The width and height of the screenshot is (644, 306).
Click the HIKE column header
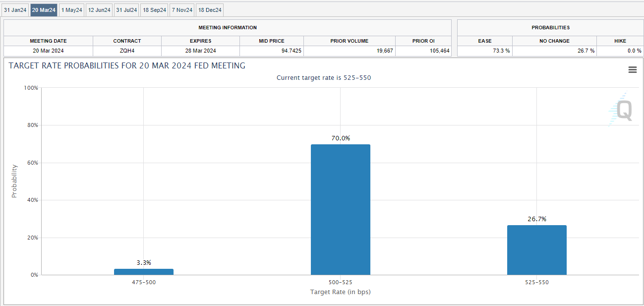(x=620, y=41)
